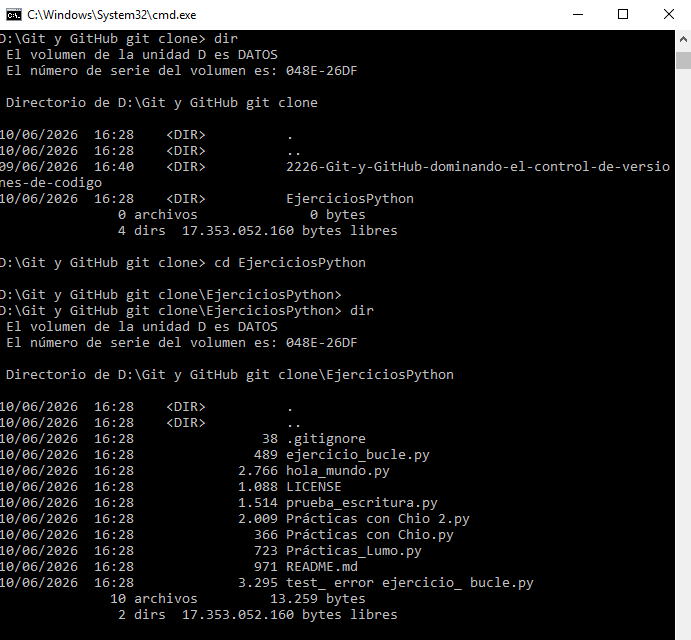This screenshot has width=691, height=640.
Task: Click '2 dirs' count line
Action: 142,614
